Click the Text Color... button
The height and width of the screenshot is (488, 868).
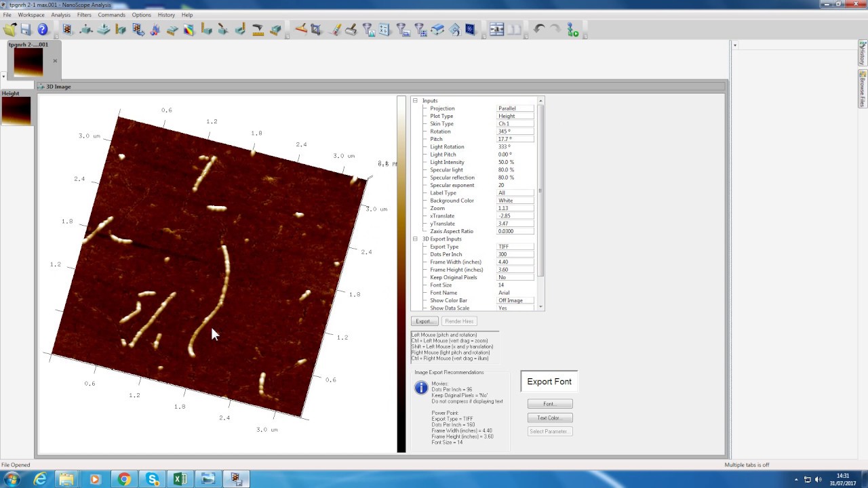click(x=550, y=418)
